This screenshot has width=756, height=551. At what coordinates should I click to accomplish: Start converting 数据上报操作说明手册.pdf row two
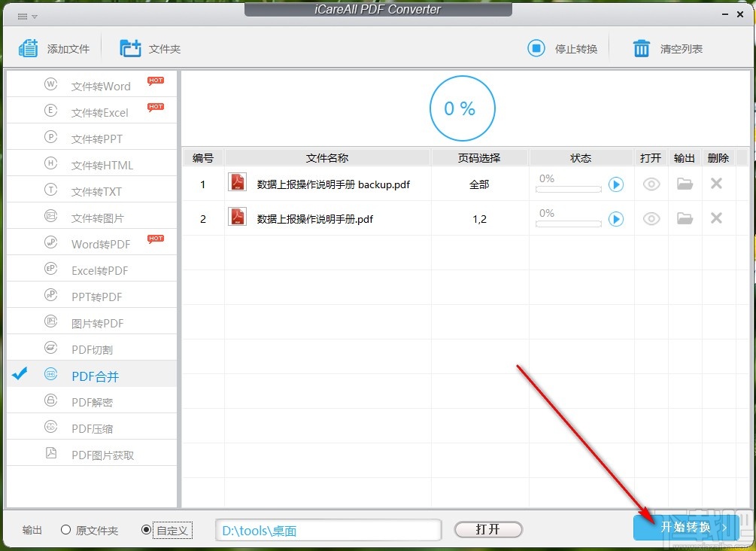[615, 219]
